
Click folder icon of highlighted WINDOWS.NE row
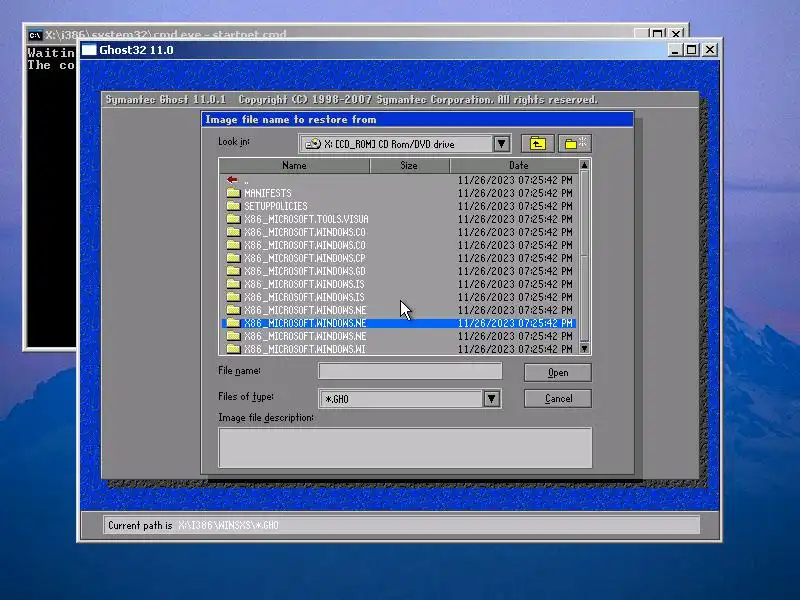point(233,323)
